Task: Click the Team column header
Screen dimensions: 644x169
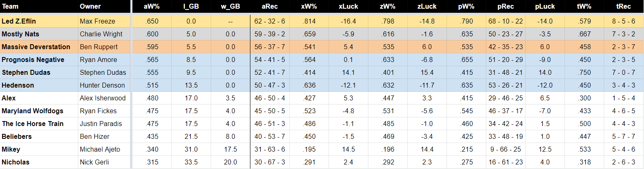Action: click(10, 7)
